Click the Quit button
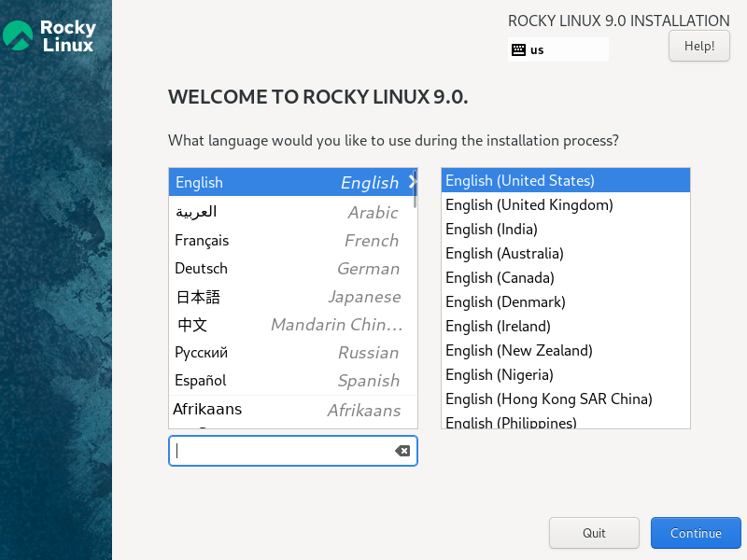The image size is (747, 560). (x=594, y=533)
